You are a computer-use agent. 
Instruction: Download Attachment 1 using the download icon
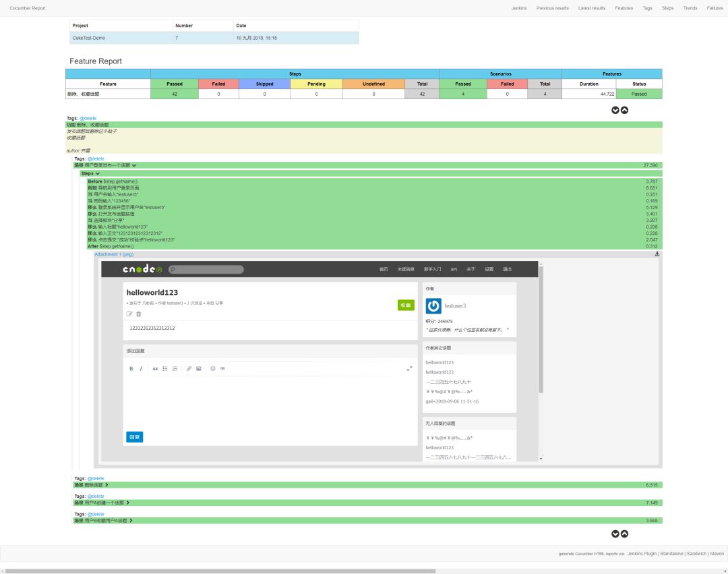tap(657, 254)
